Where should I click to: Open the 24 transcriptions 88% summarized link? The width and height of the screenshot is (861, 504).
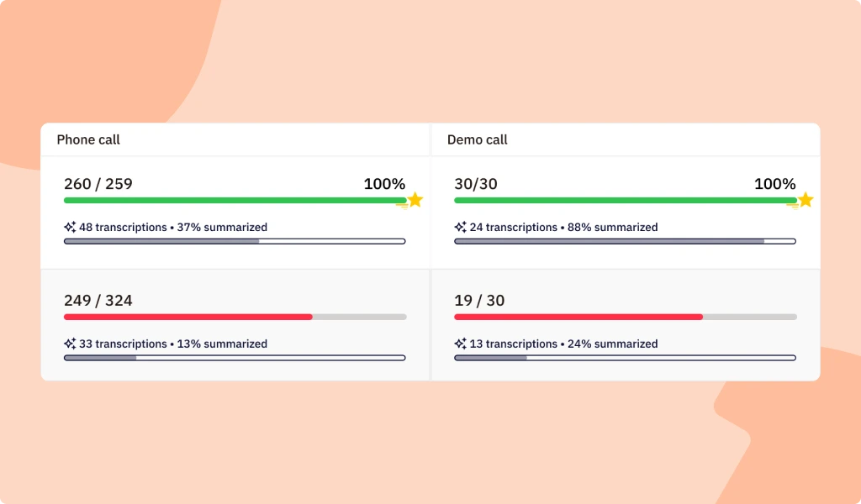[x=563, y=227]
